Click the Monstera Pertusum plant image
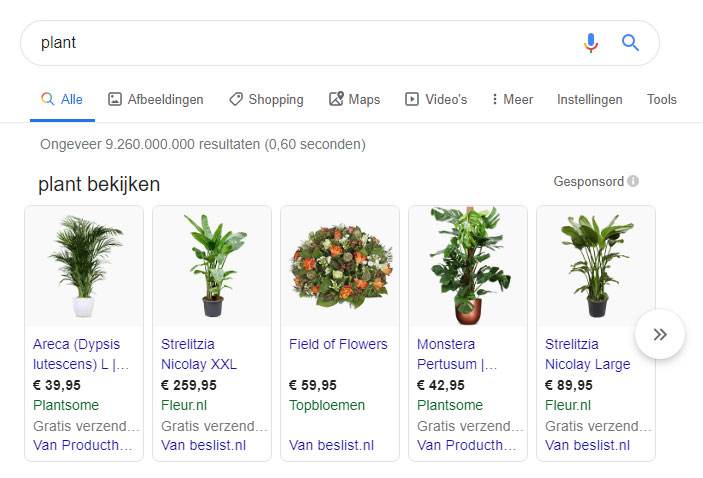Viewport: 703px width, 478px height. (468, 266)
